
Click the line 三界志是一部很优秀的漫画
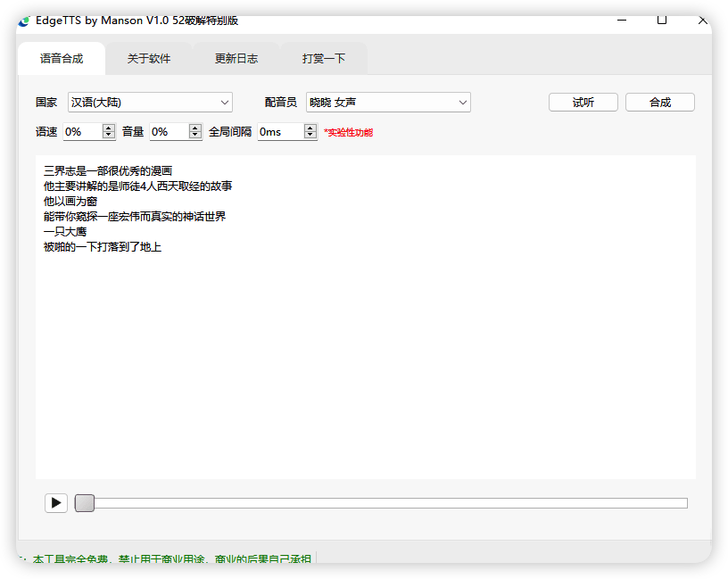point(108,171)
